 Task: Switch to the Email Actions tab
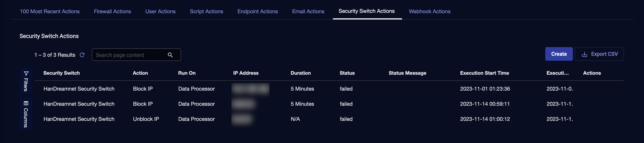click(308, 12)
